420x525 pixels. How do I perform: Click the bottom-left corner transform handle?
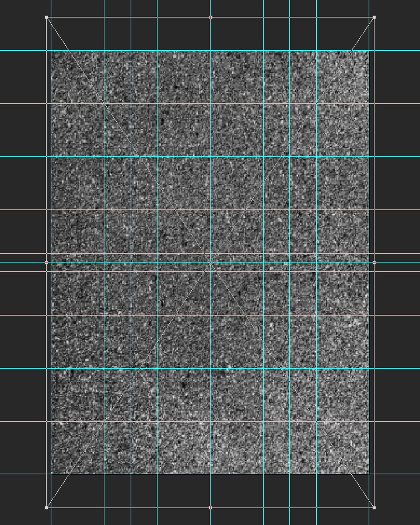tap(46, 508)
